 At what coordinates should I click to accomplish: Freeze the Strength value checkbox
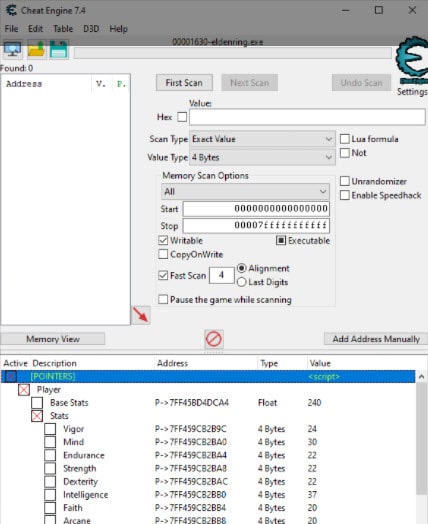click(x=50, y=469)
